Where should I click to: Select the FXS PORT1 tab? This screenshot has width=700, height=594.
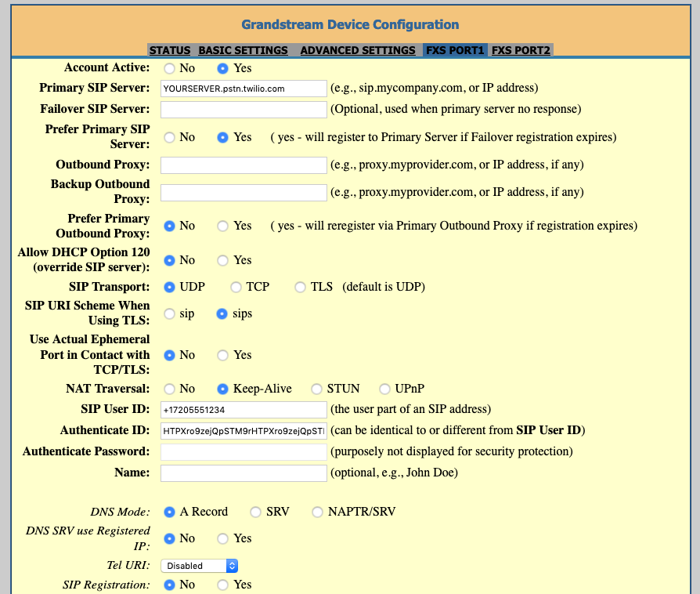pos(455,50)
